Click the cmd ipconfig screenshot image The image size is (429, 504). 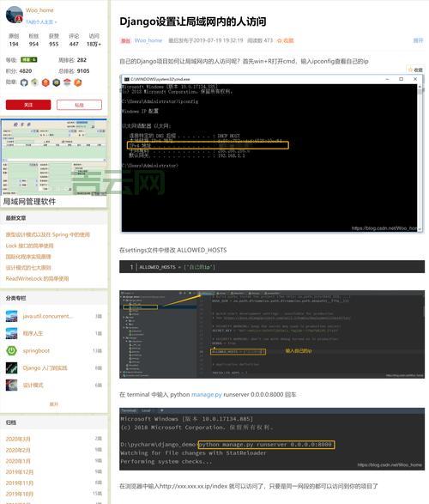point(271,154)
